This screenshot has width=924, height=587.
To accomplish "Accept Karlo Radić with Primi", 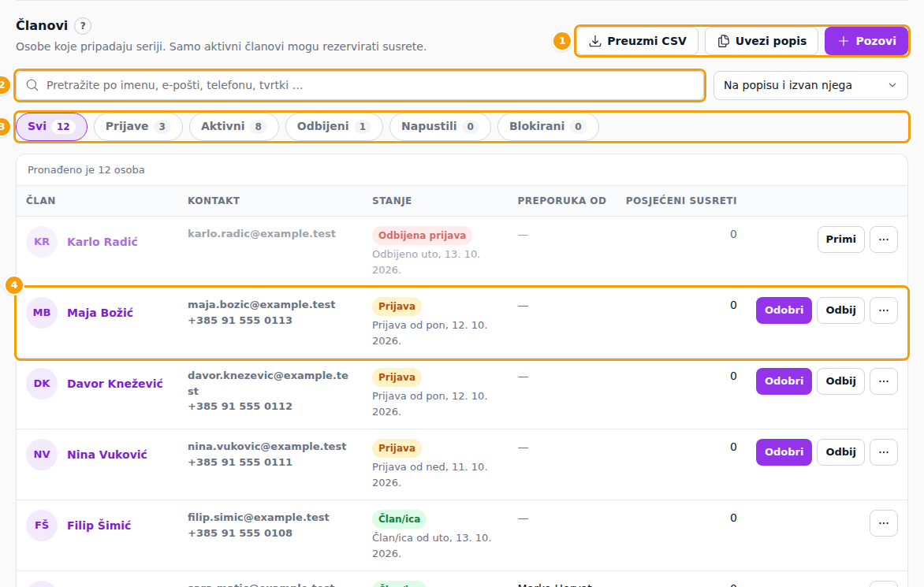I will [840, 240].
